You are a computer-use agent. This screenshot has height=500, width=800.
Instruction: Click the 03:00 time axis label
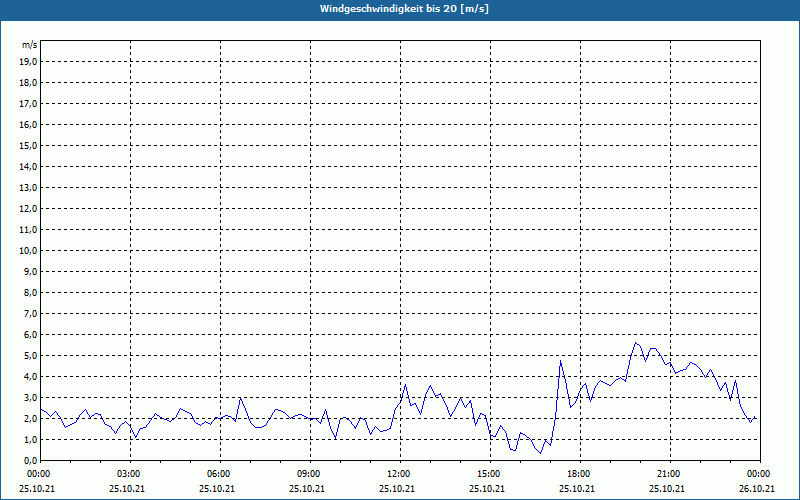[128, 473]
